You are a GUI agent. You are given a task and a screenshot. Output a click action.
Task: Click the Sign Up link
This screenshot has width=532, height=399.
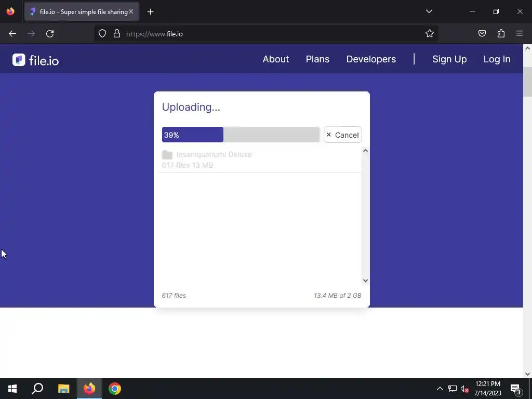pyautogui.click(x=449, y=59)
